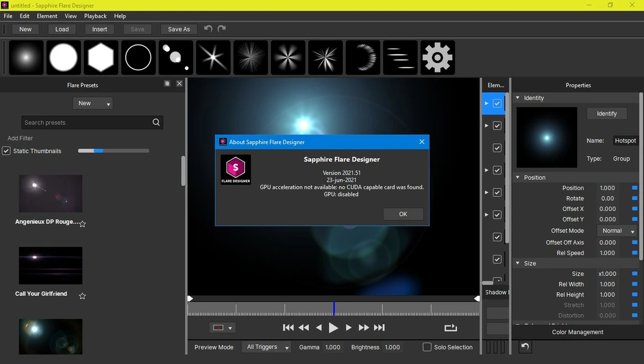Click the reset arrow beside Color Management
Image resolution: width=644 pixels, height=364 pixels.
pos(525,347)
